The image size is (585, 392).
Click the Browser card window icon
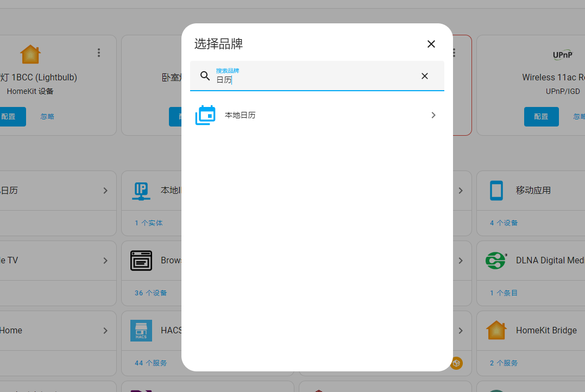[141, 261]
